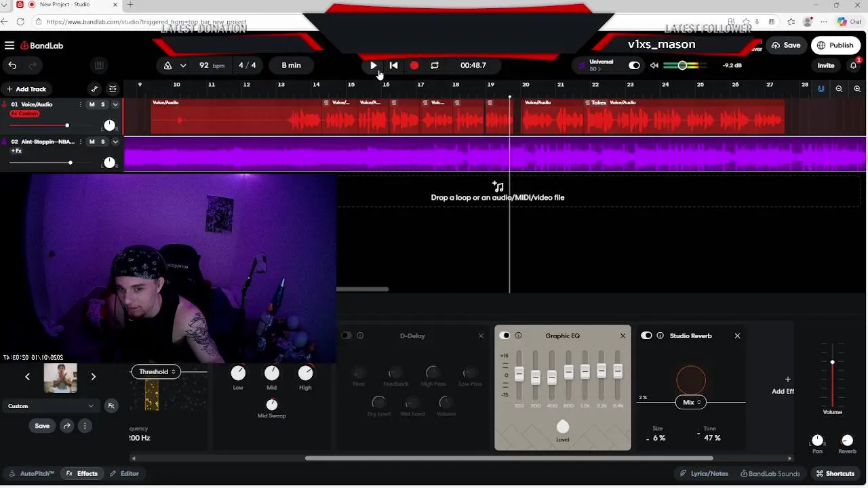Select the Takes label on the region
Viewport: 868px width, 488px height.
tap(599, 102)
